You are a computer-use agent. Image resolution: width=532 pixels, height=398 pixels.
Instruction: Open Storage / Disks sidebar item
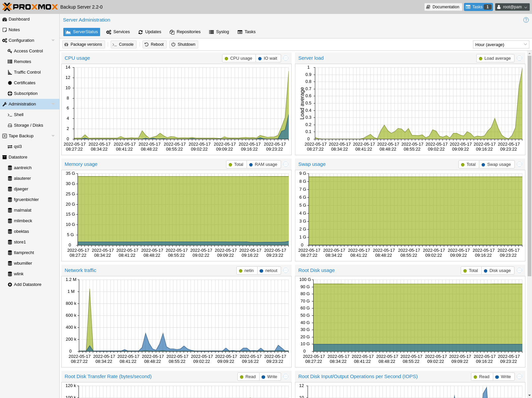tap(28, 125)
